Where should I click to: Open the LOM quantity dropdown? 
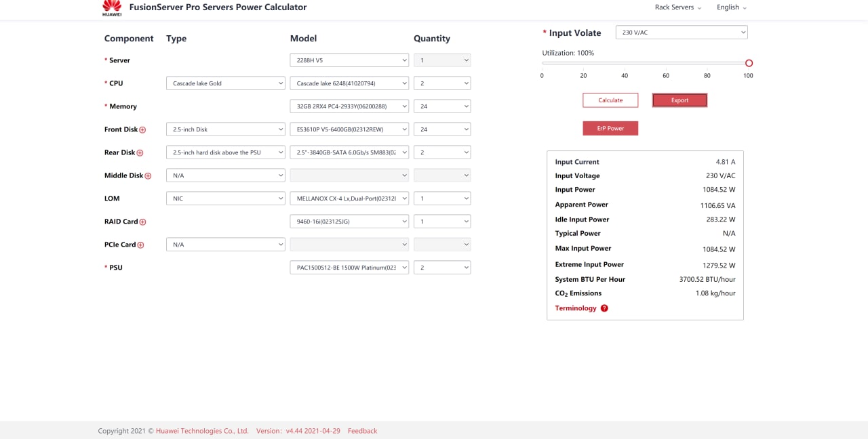(x=442, y=198)
